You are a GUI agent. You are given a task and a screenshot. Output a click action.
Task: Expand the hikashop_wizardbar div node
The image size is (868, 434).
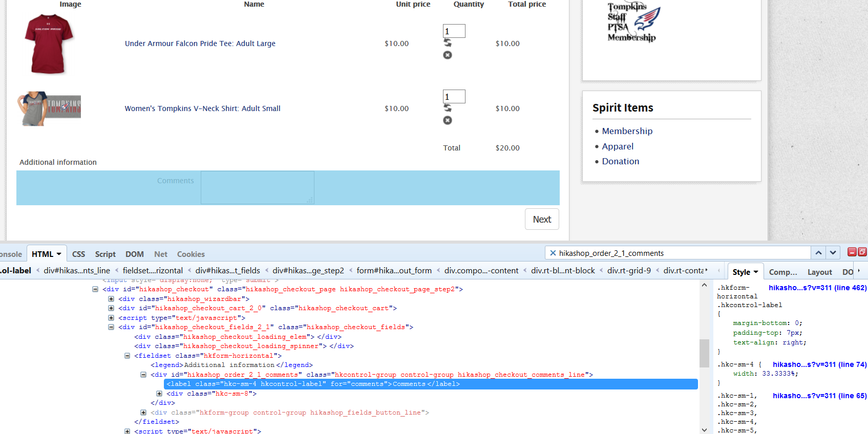[x=111, y=299]
